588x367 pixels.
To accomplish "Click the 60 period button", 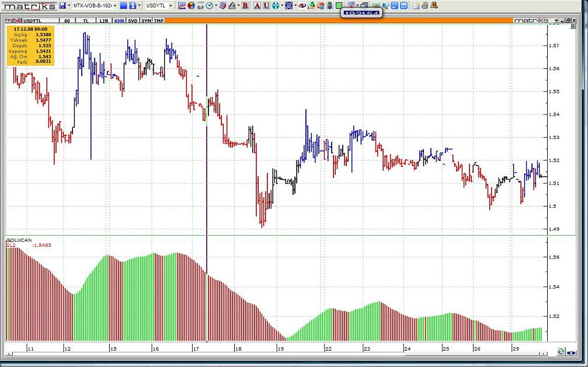I will (x=67, y=20).
